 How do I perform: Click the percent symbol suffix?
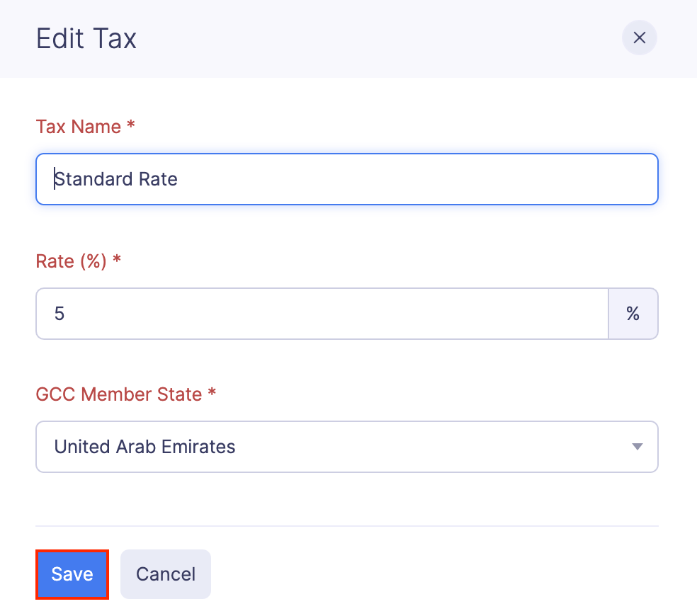633,314
